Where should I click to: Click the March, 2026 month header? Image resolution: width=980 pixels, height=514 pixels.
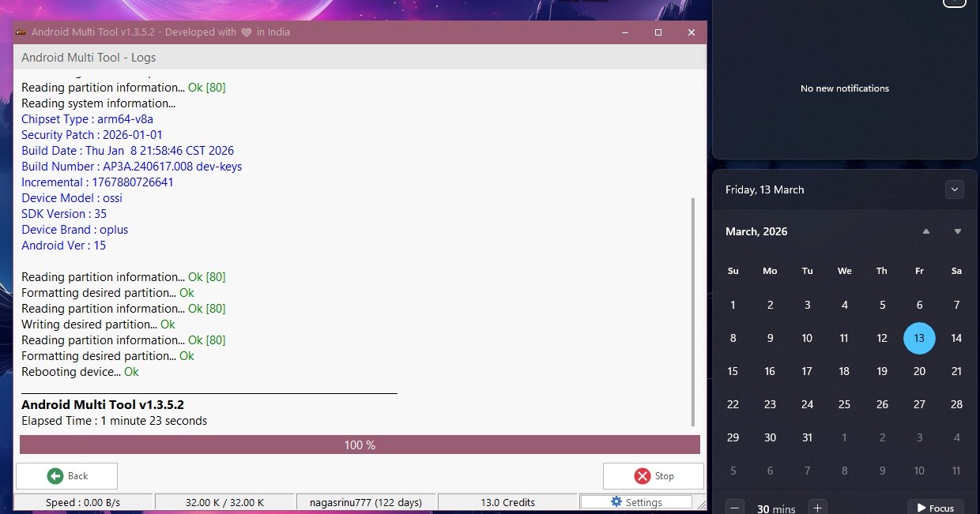click(756, 231)
